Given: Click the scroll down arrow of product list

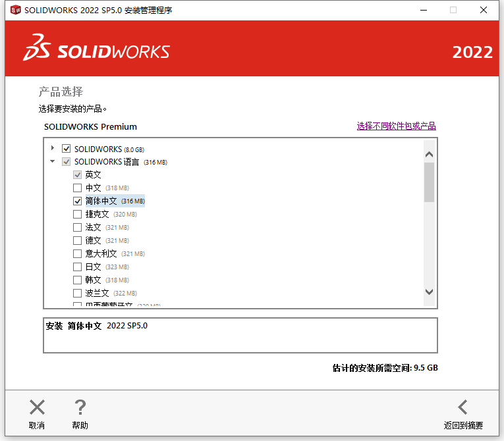Looking at the screenshot, I should click(x=429, y=292).
